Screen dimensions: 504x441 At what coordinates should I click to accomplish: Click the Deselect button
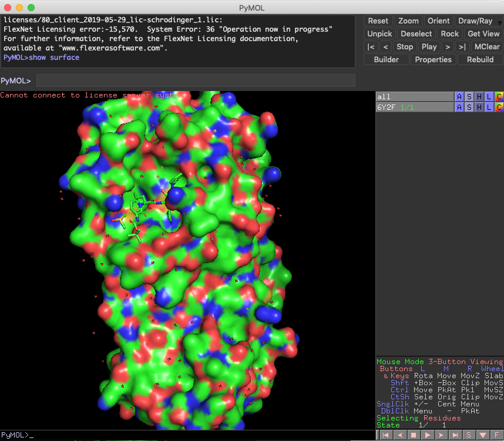point(416,33)
